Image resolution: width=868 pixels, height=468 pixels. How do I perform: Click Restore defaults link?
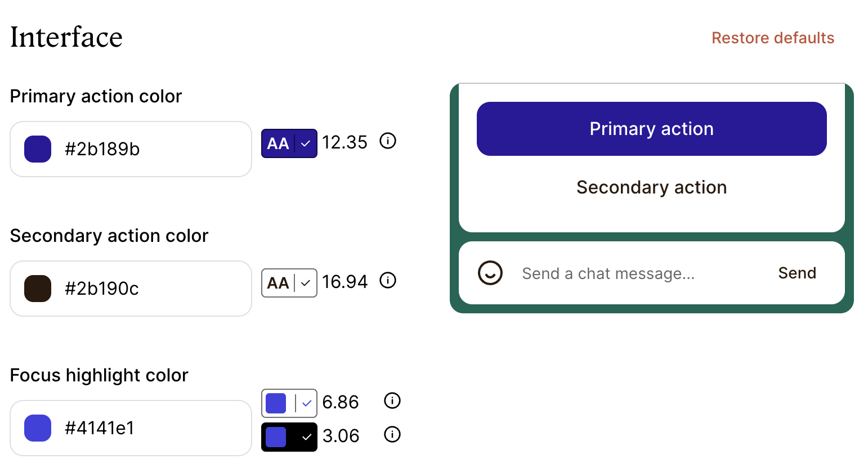(772, 38)
